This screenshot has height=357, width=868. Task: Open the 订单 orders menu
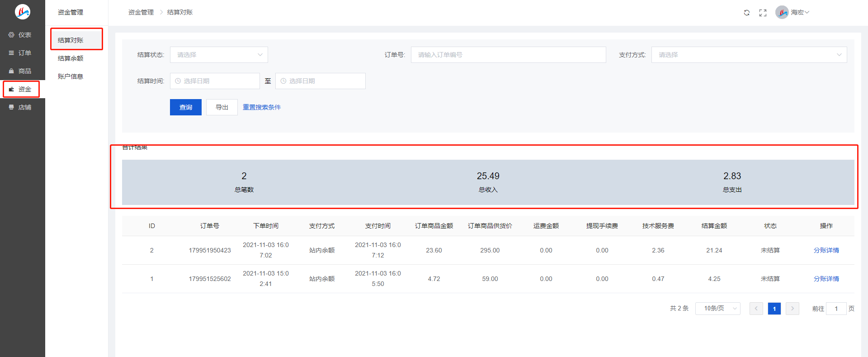pos(23,53)
